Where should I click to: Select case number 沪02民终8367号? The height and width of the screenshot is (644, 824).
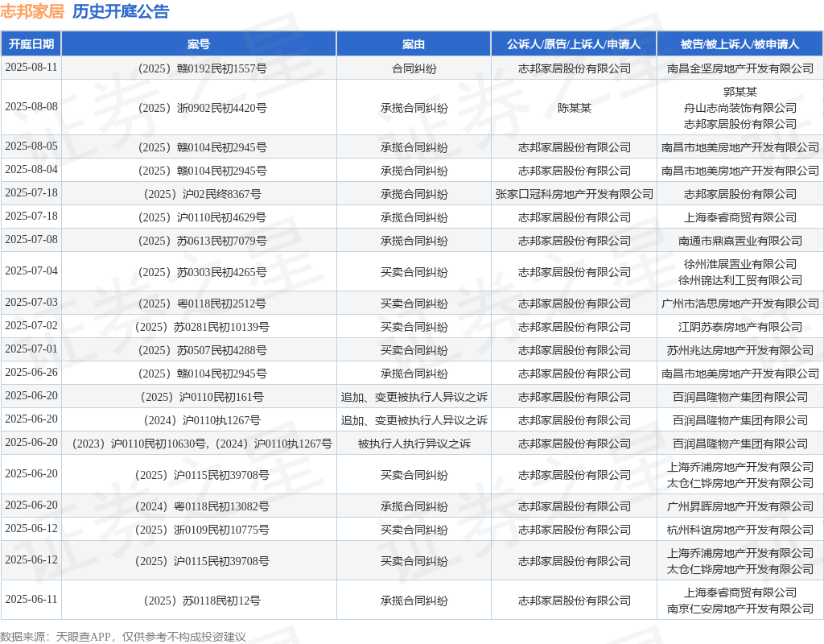(x=202, y=194)
